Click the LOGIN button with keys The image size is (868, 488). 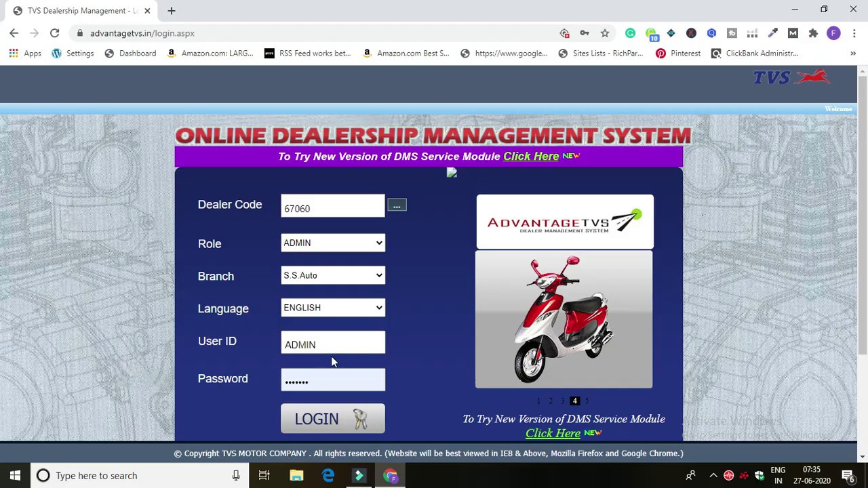pos(333,419)
